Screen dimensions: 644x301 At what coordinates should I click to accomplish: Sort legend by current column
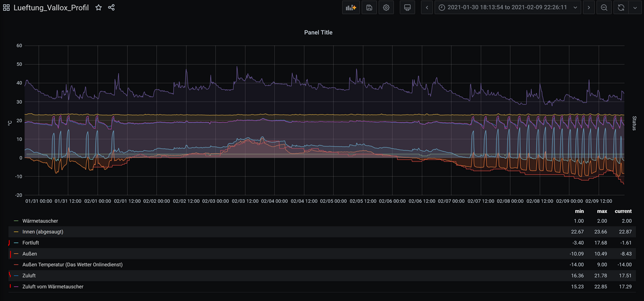pos(624,211)
